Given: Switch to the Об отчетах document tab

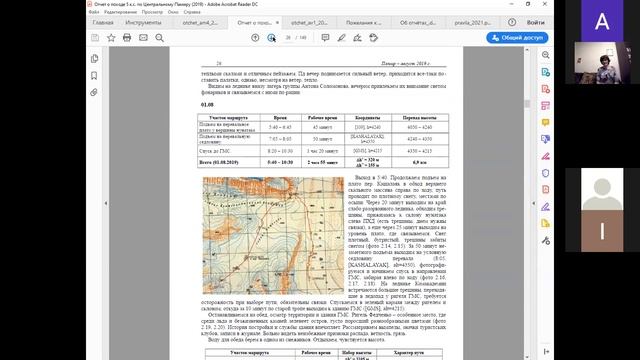Looking at the screenshot, I should (x=418, y=22).
